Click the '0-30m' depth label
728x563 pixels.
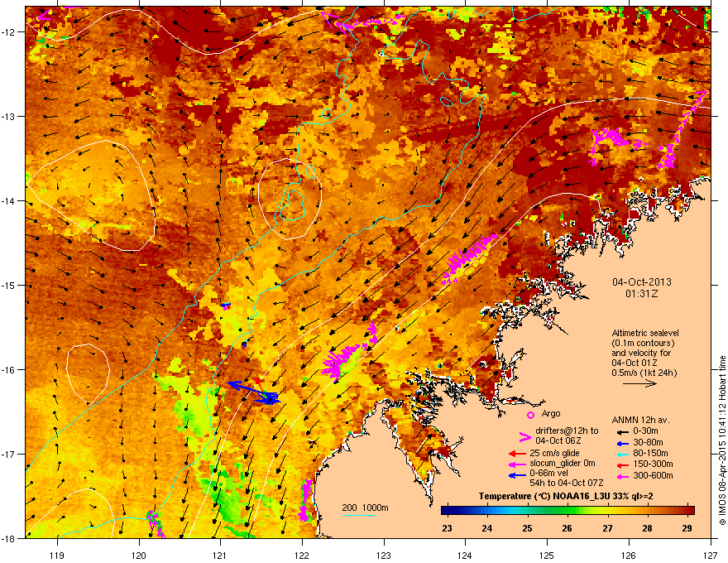(x=645, y=431)
